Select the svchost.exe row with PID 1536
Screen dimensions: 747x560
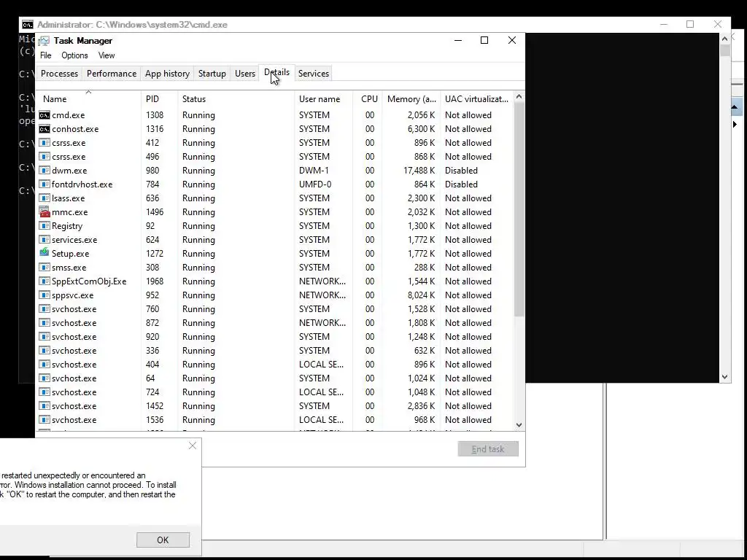point(275,420)
